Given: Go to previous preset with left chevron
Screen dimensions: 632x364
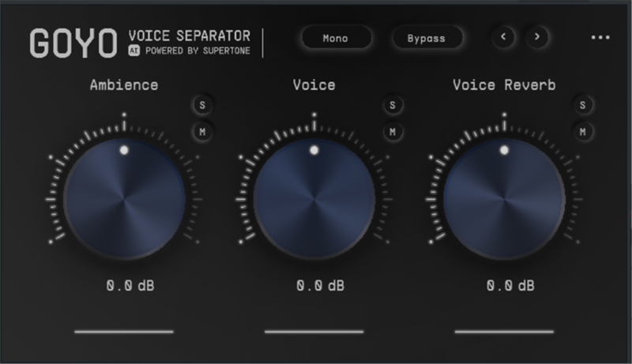Looking at the screenshot, I should (x=504, y=37).
